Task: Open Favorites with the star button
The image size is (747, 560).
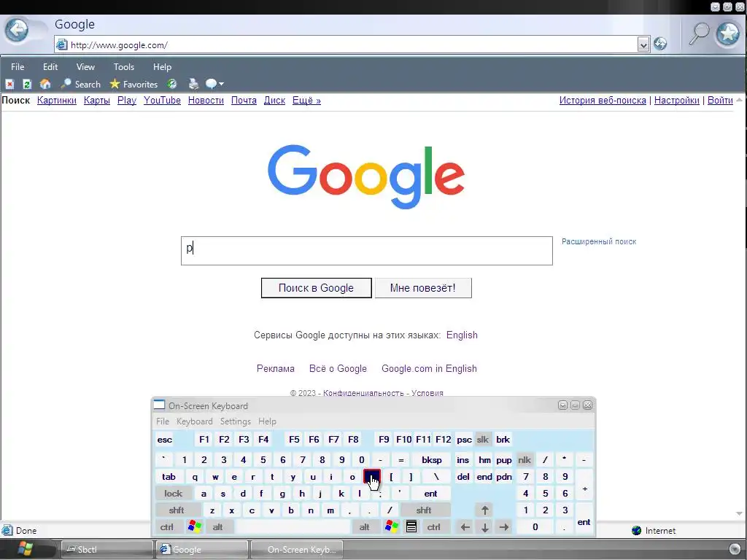Action: [134, 85]
